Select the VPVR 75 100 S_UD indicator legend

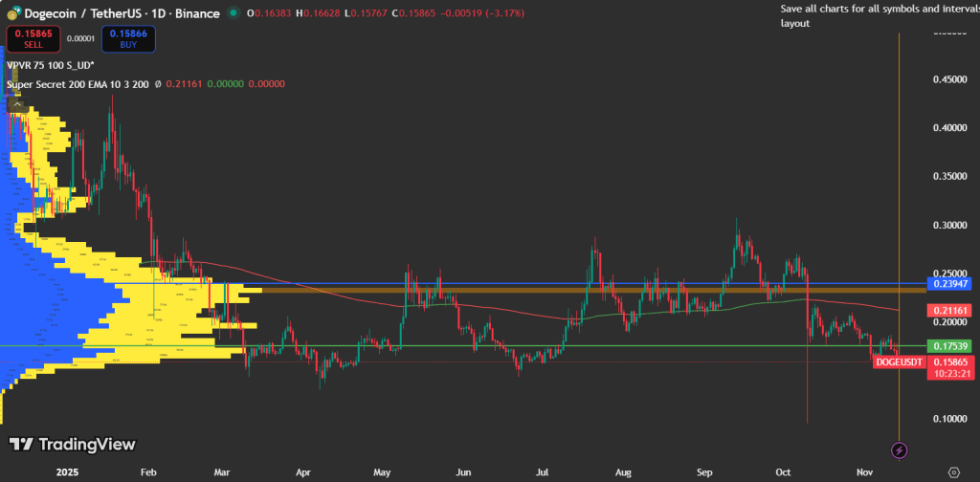click(x=50, y=65)
